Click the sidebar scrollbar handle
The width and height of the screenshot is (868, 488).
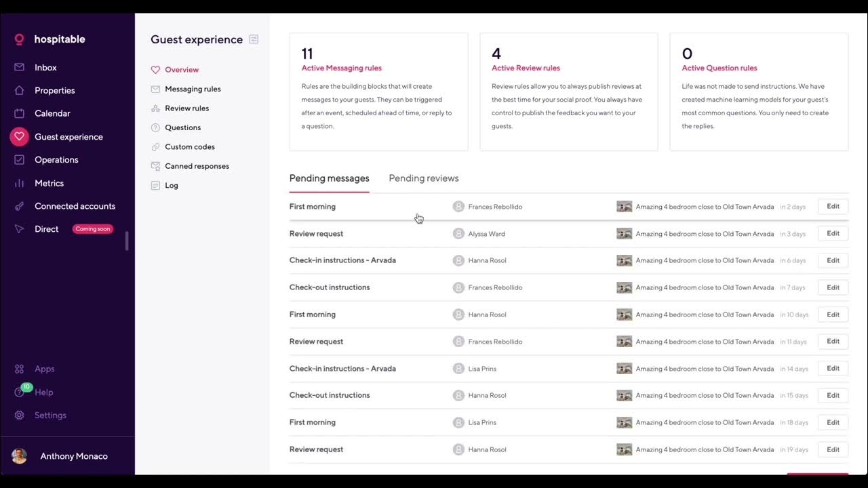pos(127,241)
